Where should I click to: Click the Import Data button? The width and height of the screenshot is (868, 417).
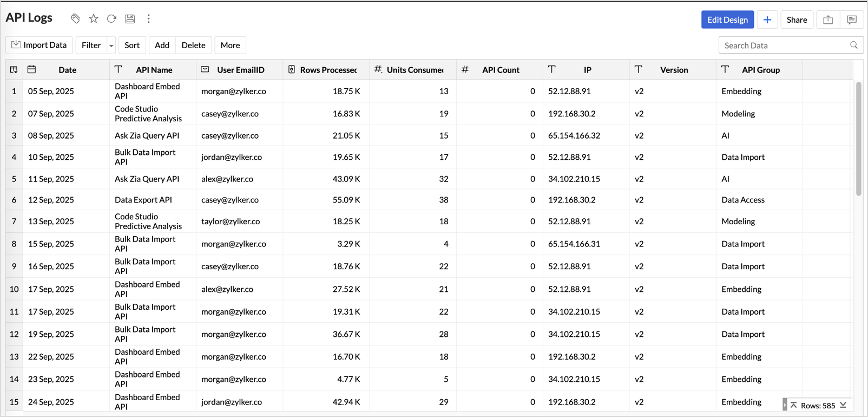coord(39,45)
